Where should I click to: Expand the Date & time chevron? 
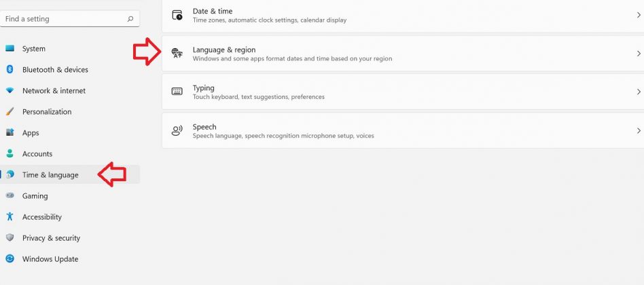pos(639,15)
